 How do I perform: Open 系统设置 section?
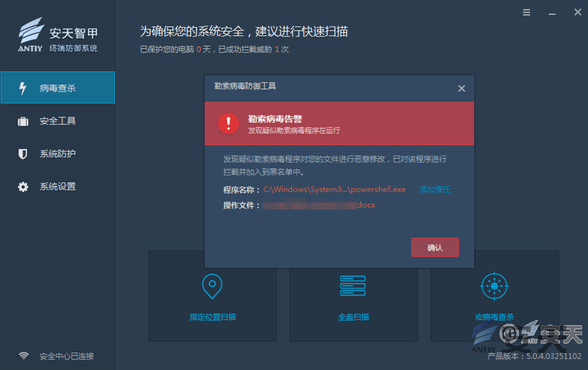click(x=58, y=186)
